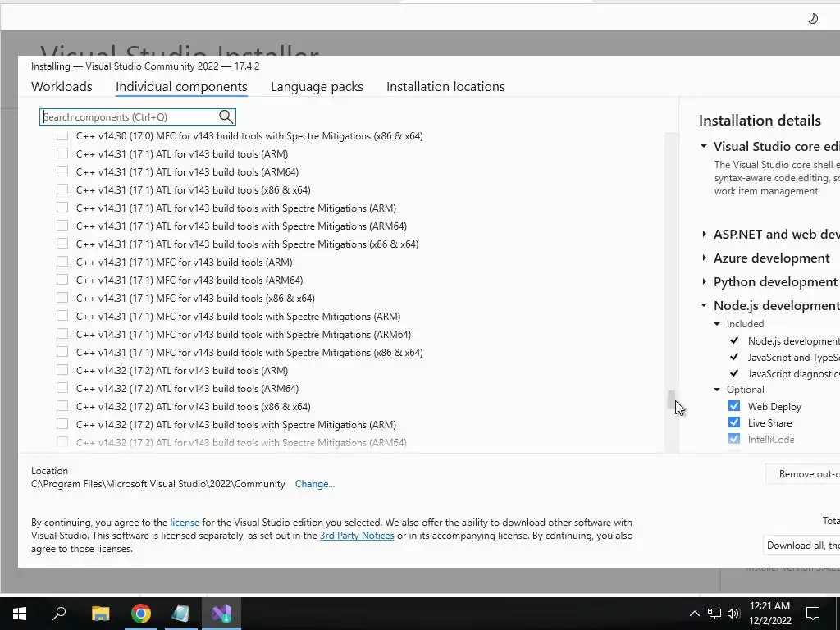Image resolution: width=840 pixels, height=630 pixels.
Task: Uncheck the Web Deploy optional component
Action: [734, 406]
